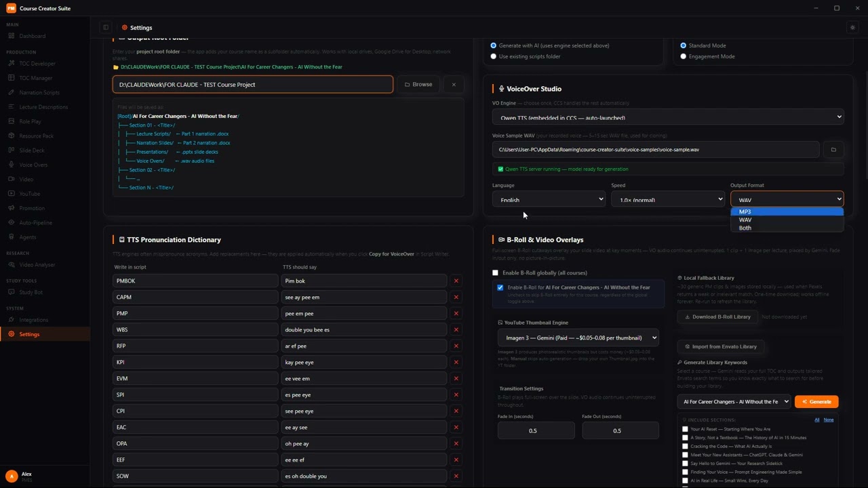
Task: Collapse the sidebar with the panel toggle icon
Action: 106,28
